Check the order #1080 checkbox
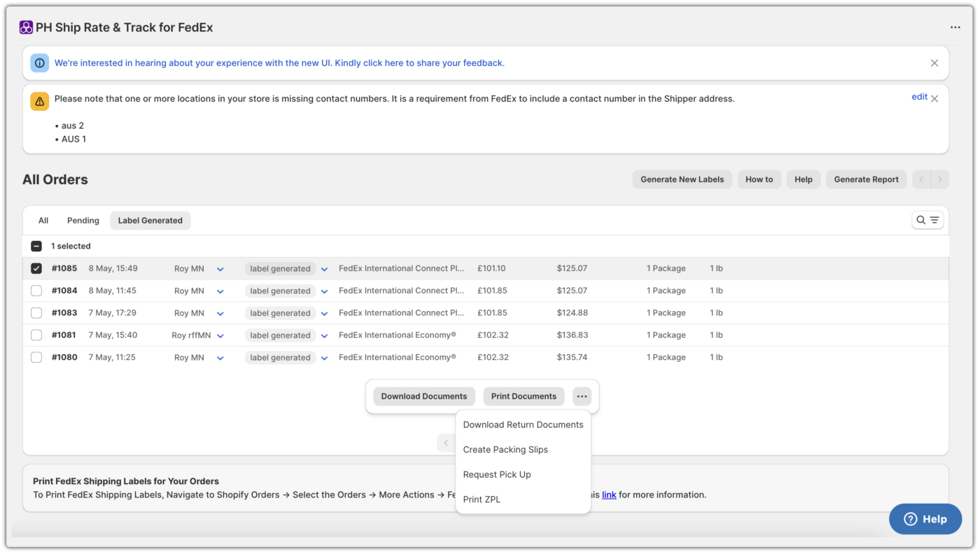980x552 pixels. (36, 357)
